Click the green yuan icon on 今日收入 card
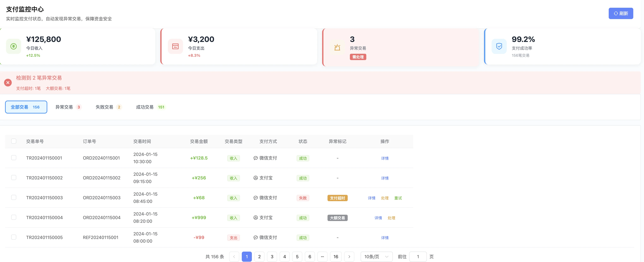This screenshot has width=644, height=262. (x=14, y=46)
